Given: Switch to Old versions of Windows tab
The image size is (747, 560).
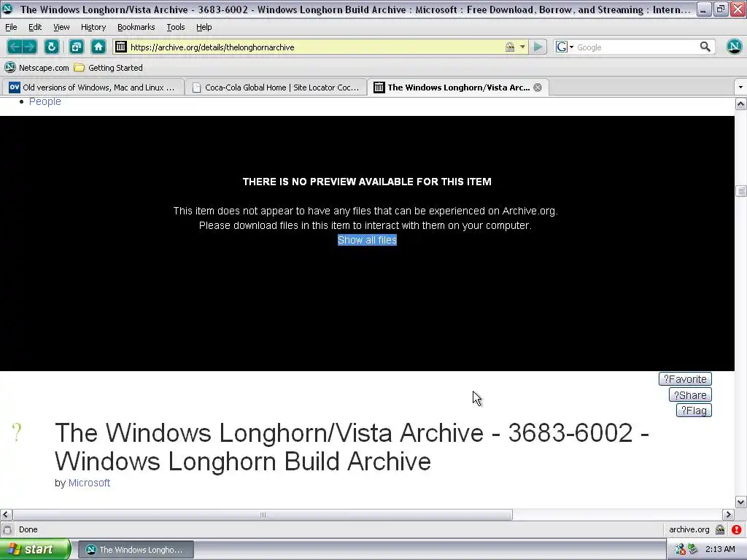Looking at the screenshot, I should (93, 87).
